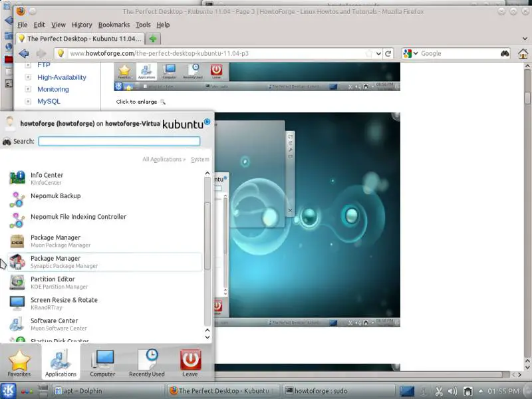Go back to All Applications breadcrumb
The image size is (532, 399).
click(164, 159)
